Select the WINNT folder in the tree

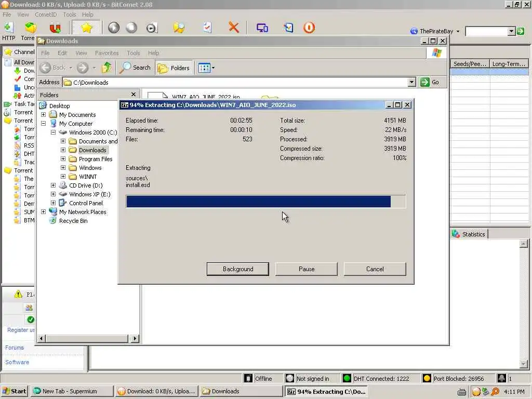[87, 177]
